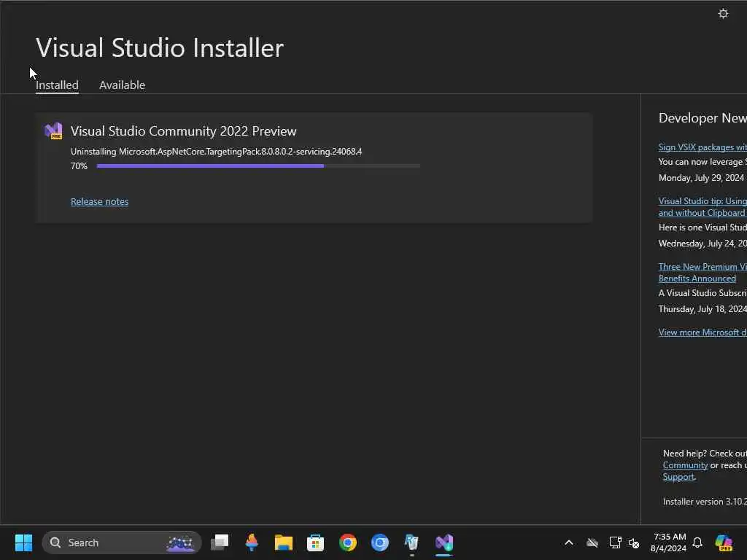Click the taskbar Search box
This screenshot has height=560, width=747.
coord(122,542)
